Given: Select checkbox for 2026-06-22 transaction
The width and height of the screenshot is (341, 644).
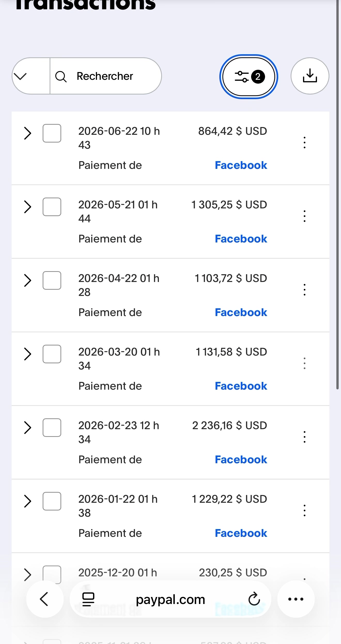Looking at the screenshot, I should click(52, 133).
